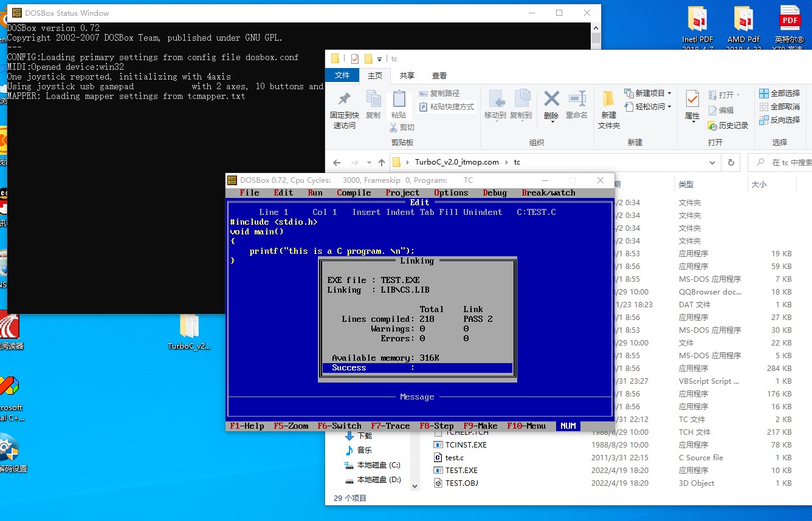Open the Turbo C Edit menu

[283, 193]
